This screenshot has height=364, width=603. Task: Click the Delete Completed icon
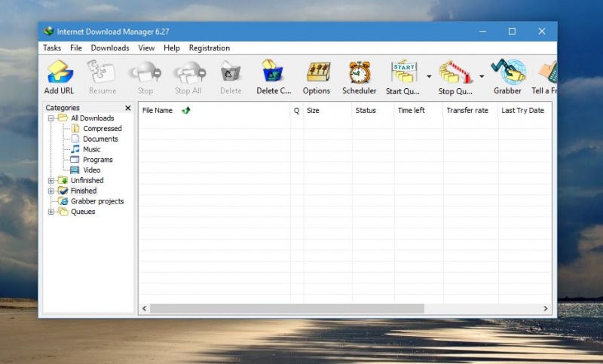click(x=273, y=72)
